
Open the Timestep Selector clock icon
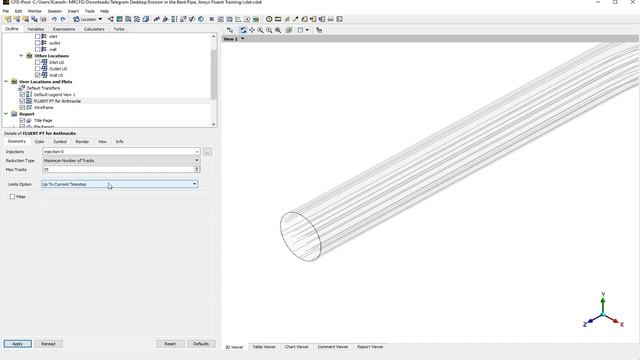point(269,19)
